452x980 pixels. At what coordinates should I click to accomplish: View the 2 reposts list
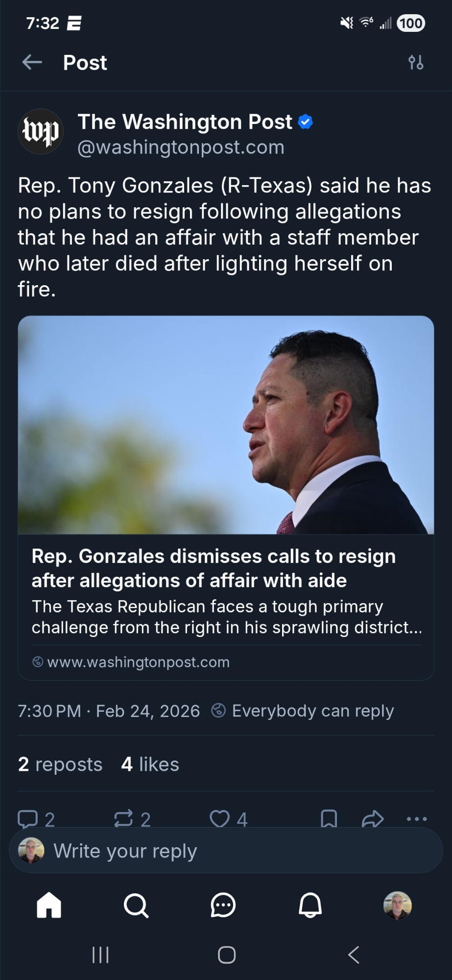[60, 764]
